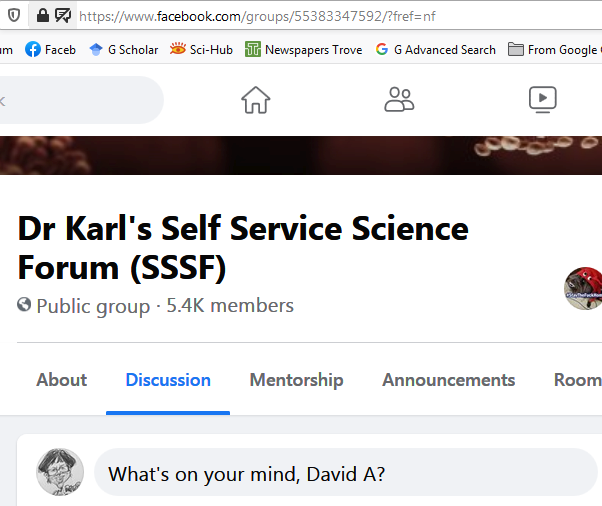The width and height of the screenshot is (602, 506).
Task: Open the Sci-Hub bookmark
Action: (201, 49)
